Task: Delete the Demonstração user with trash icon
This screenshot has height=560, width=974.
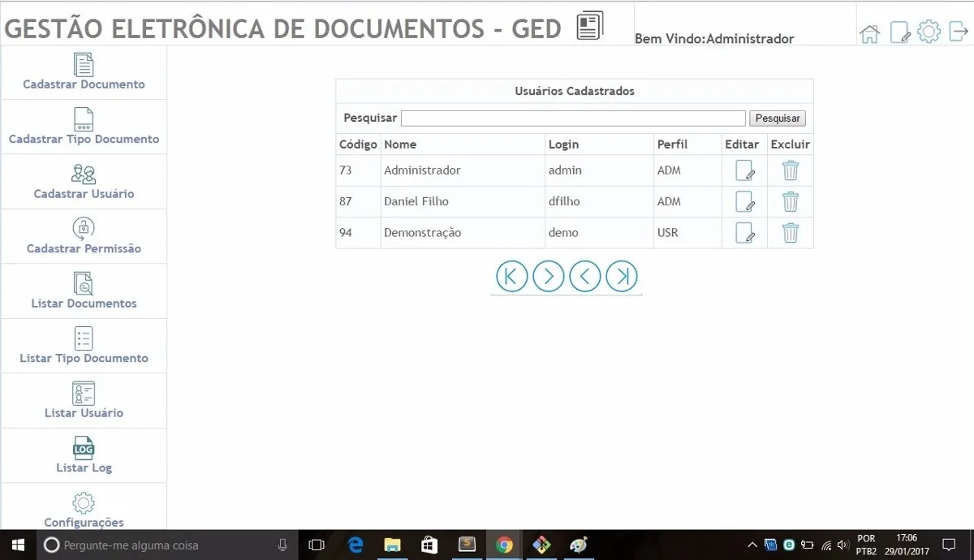Action: click(x=791, y=233)
